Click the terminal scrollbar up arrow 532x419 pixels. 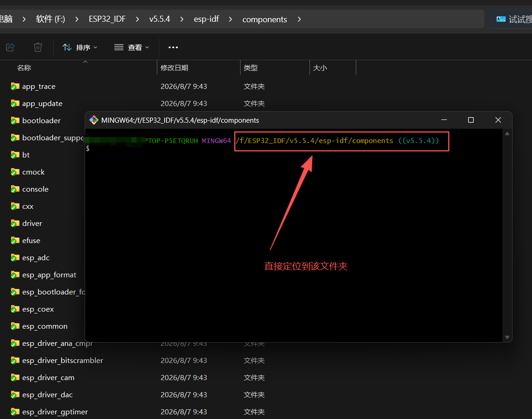point(507,134)
